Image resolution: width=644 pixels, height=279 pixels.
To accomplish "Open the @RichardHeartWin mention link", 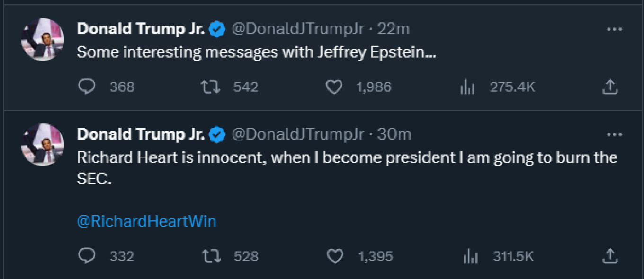I will (x=146, y=221).
